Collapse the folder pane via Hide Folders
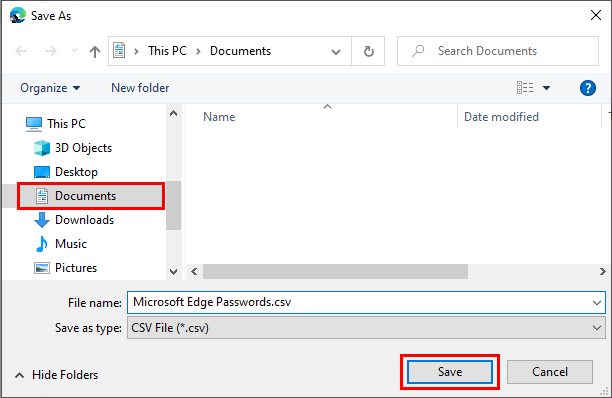612x398 pixels. click(57, 375)
